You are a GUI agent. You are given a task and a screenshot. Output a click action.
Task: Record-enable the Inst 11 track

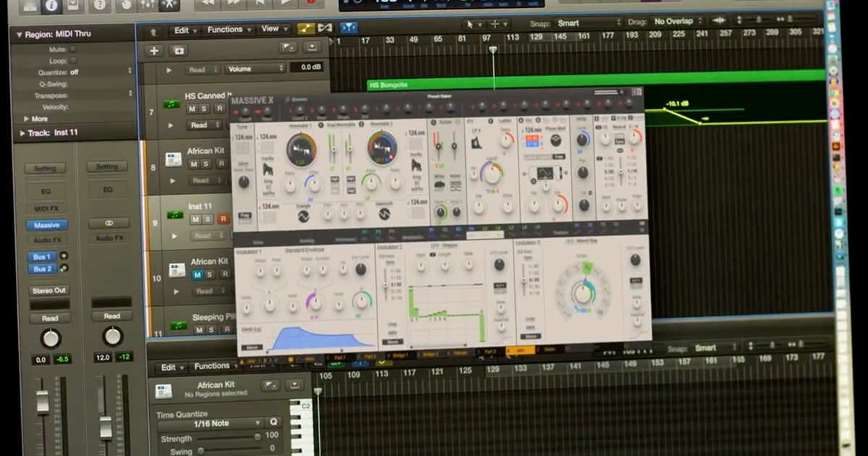point(223,219)
